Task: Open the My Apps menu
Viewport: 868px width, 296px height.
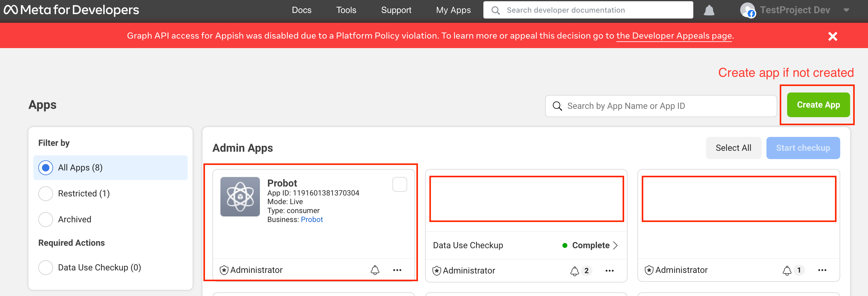Action: (x=453, y=10)
